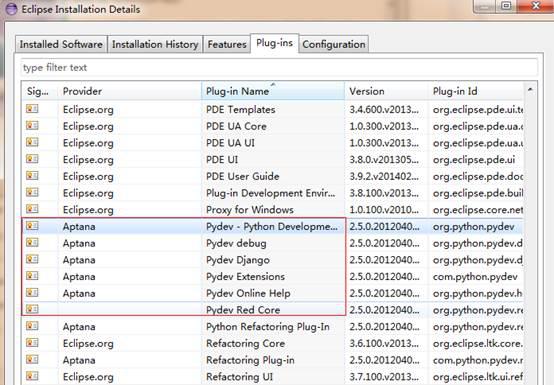Click version 3.9.2.v201402... cell
The height and width of the screenshot is (385, 554).
click(x=384, y=176)
